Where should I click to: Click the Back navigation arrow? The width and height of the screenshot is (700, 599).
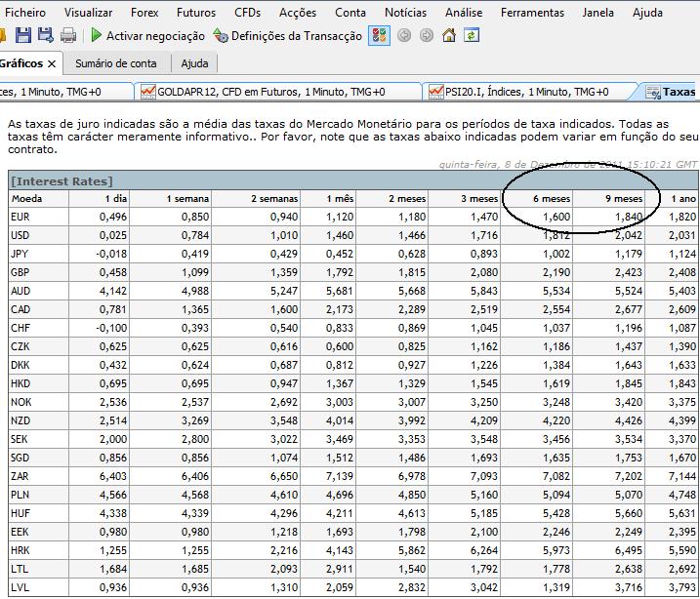coord(404,35)
